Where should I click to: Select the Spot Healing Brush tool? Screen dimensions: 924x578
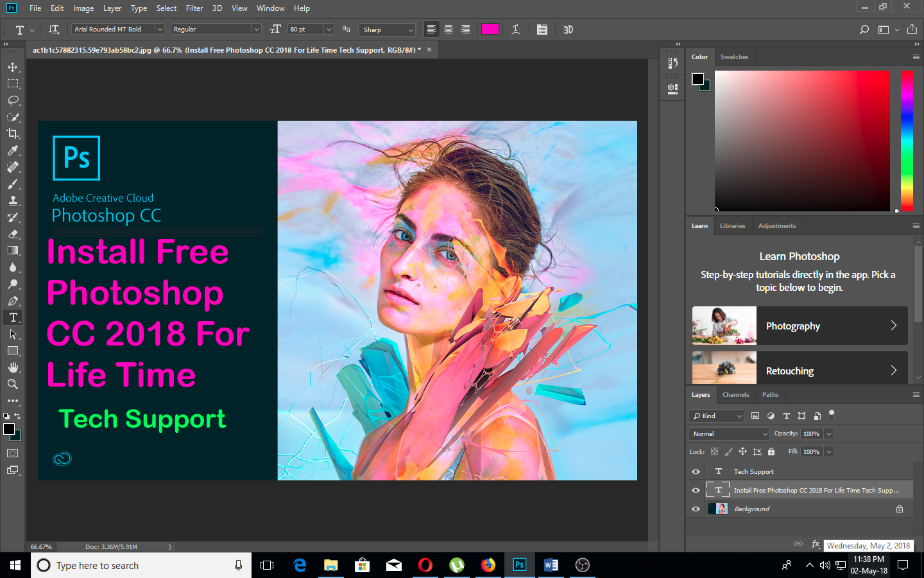coord(13,167)
